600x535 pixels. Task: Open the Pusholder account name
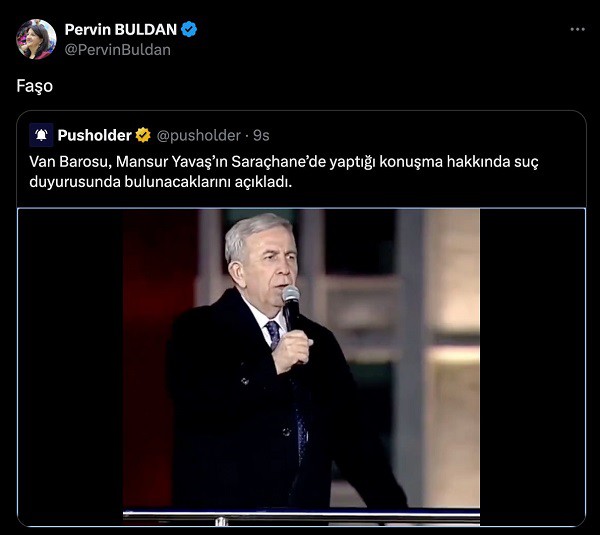pos(95,135)
